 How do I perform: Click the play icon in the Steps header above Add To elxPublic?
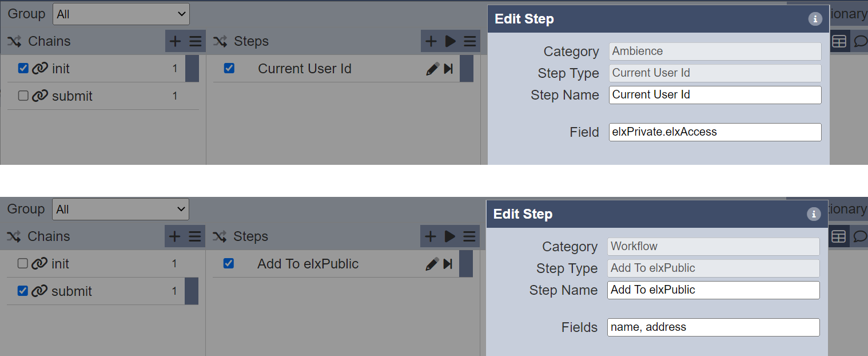click(x=450, y=236)
